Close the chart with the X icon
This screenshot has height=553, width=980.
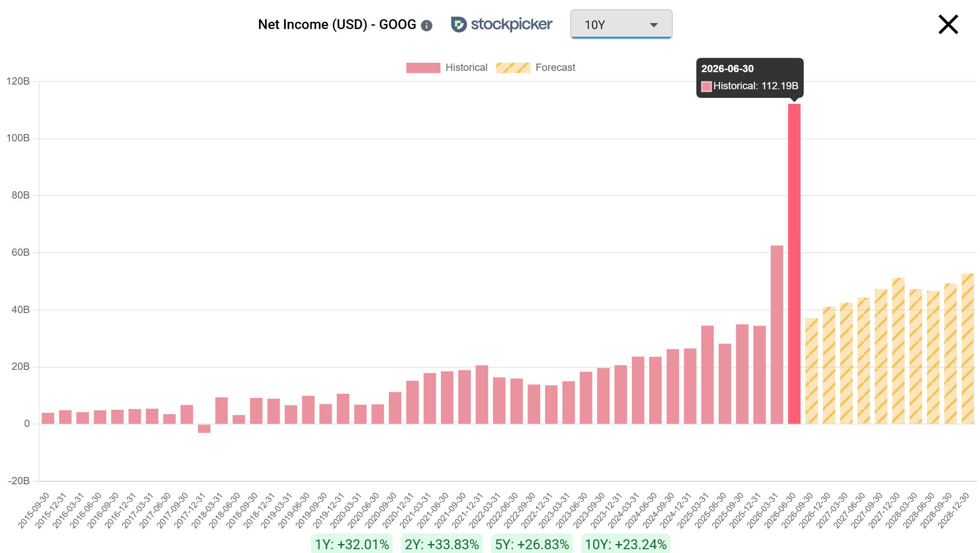(948, 24)
